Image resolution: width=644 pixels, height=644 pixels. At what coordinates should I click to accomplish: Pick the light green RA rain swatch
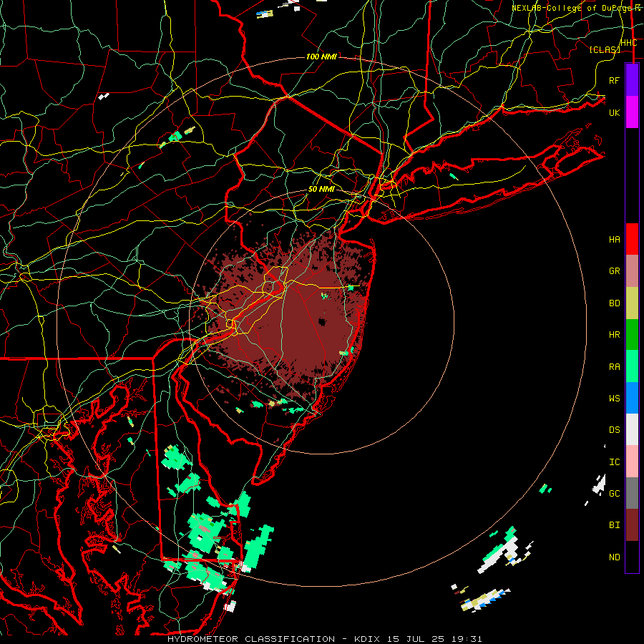tap(632, 366)
